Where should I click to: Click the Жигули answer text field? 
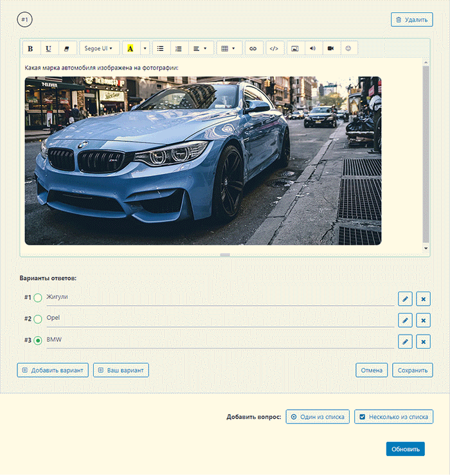[x=221, y=297]
